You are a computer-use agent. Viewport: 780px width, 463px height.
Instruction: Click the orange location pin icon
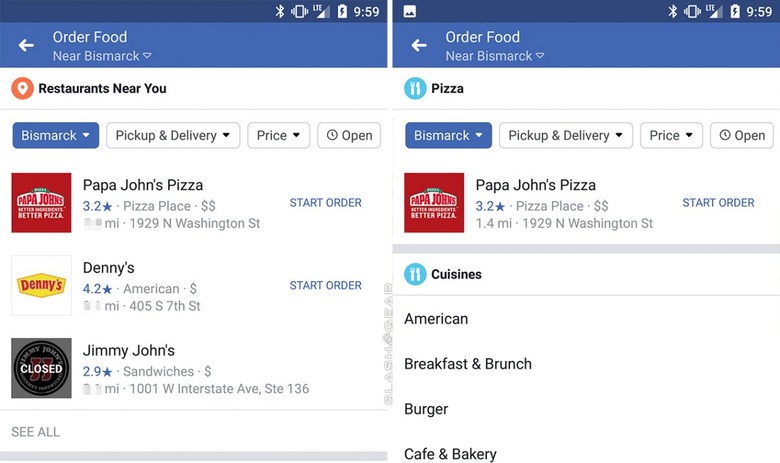(x=22, y=89)
